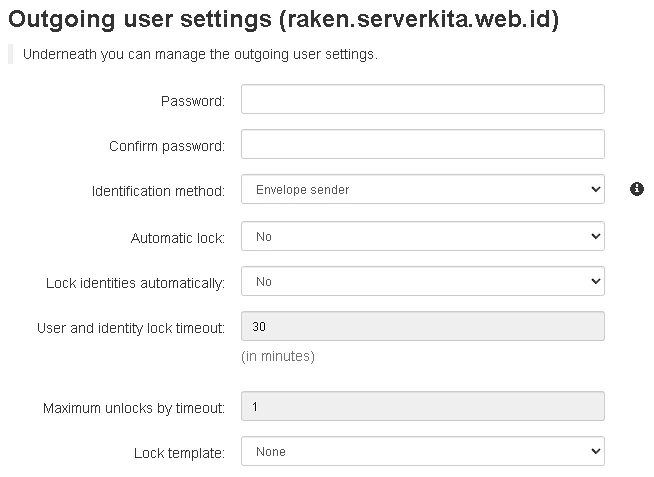
Task: Click the "(in minutes)" hint text
Action: [x=278, y=356]
